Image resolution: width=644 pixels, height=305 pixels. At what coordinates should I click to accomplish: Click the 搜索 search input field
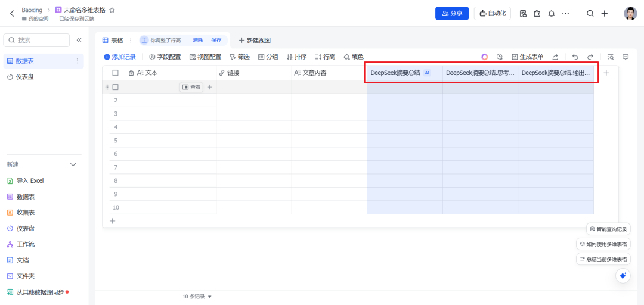tap(36, 40)
